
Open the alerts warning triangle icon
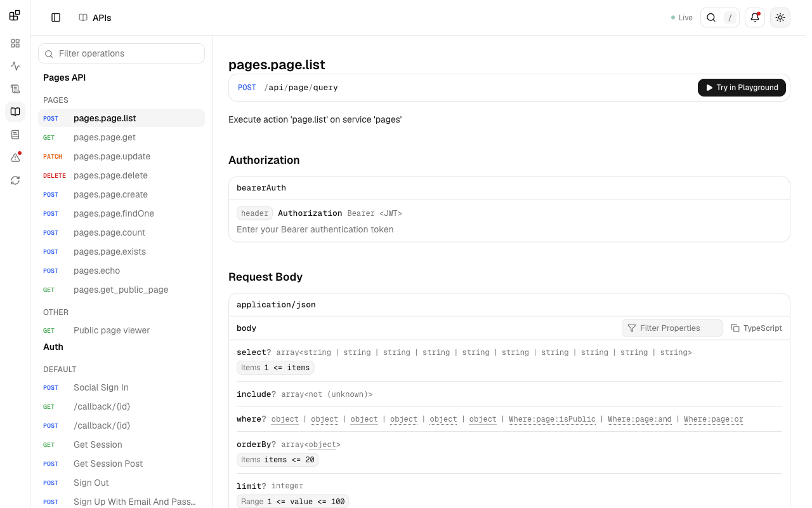click(x=15, y=157)
